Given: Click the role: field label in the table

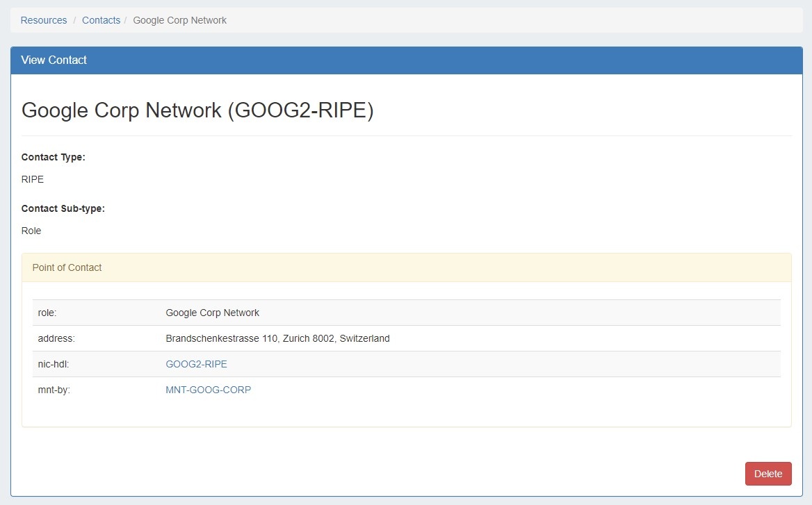Looking at the screenshot, I should click(47, 313).
